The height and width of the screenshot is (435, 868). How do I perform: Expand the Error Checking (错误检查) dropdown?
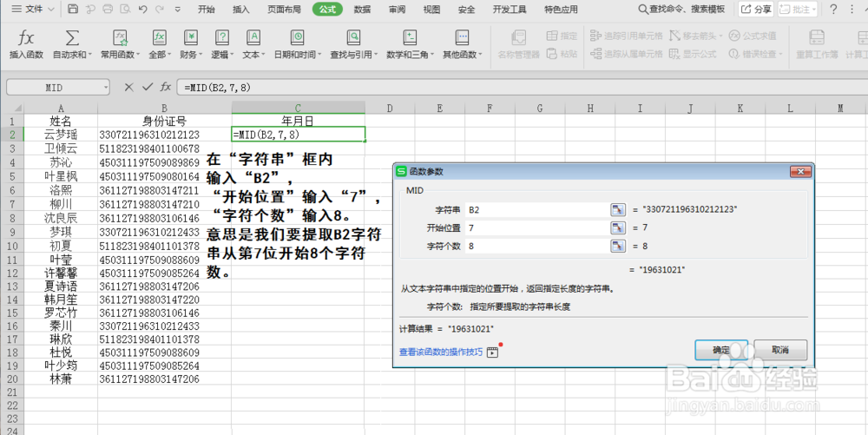780,54
